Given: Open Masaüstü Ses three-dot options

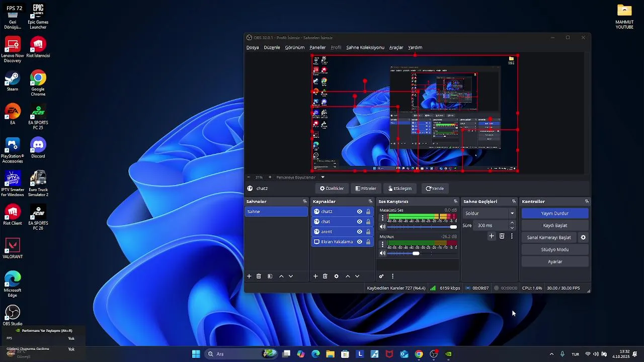Looking at the screenshot, I should (382, 218).
